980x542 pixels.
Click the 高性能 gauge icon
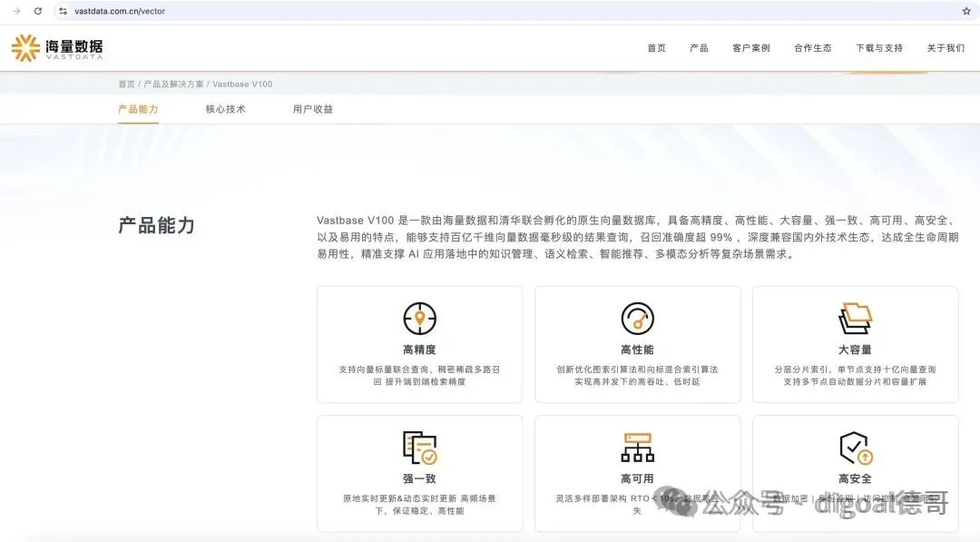pyautogui.click(x=637, y=318)
